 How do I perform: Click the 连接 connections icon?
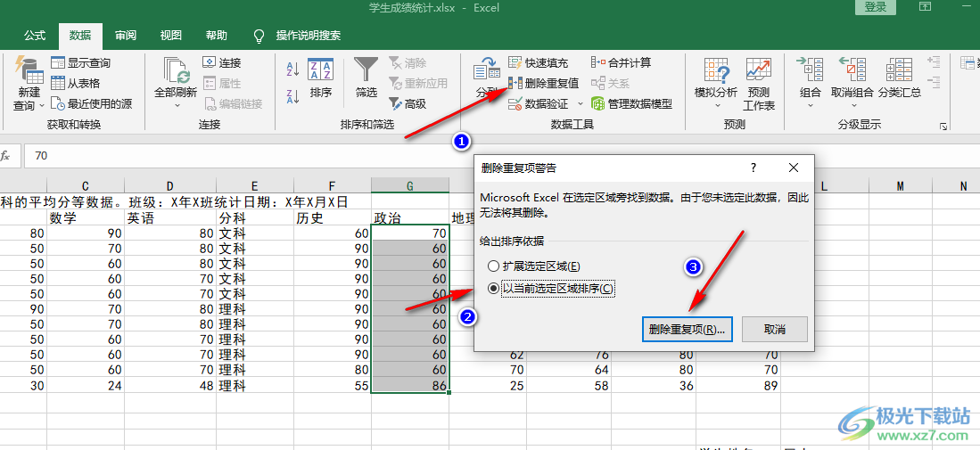tap(210, 62)
